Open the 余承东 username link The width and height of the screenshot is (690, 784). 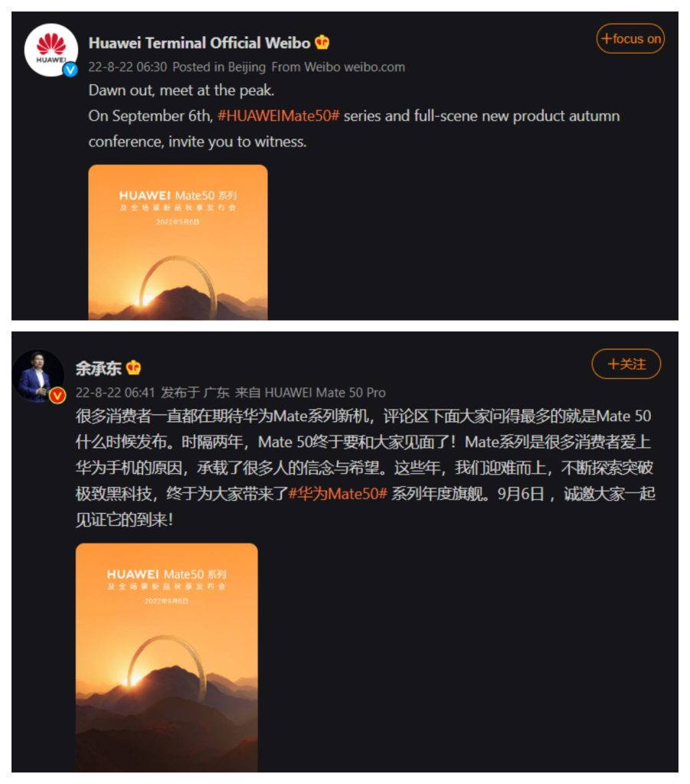[99, 368]
